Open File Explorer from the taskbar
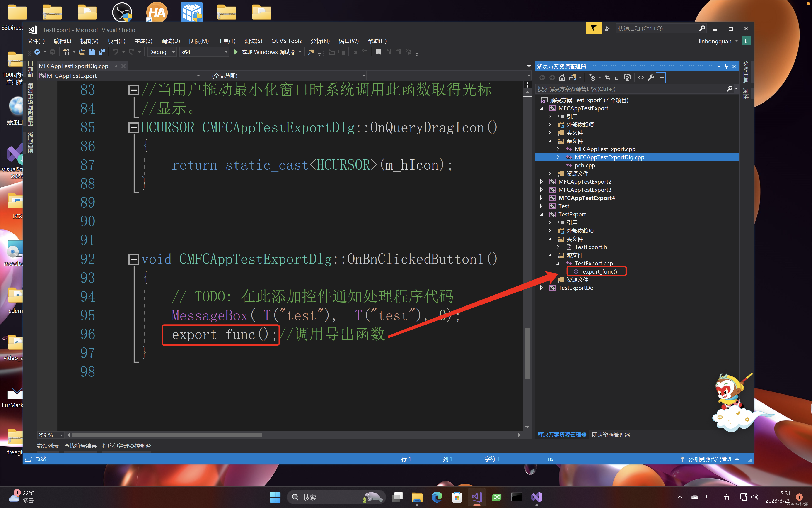Screen dimensions: 812x508 [x=417, y=497]
